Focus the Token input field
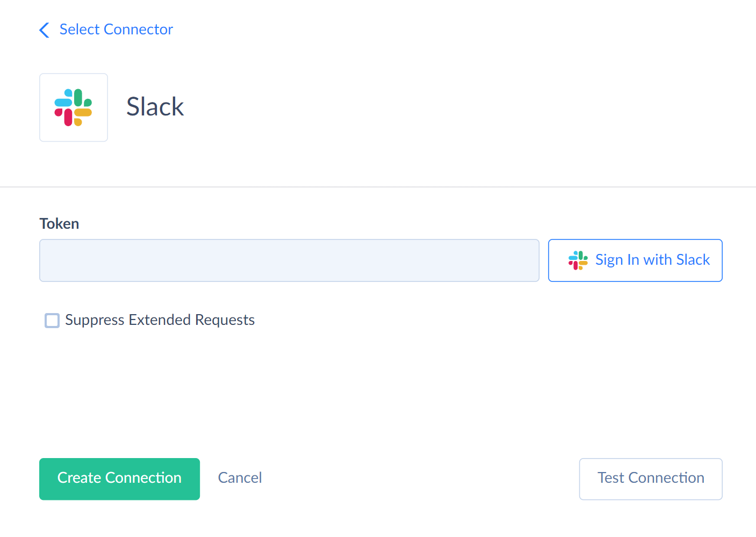756x537 pixels. pos(289,260)
